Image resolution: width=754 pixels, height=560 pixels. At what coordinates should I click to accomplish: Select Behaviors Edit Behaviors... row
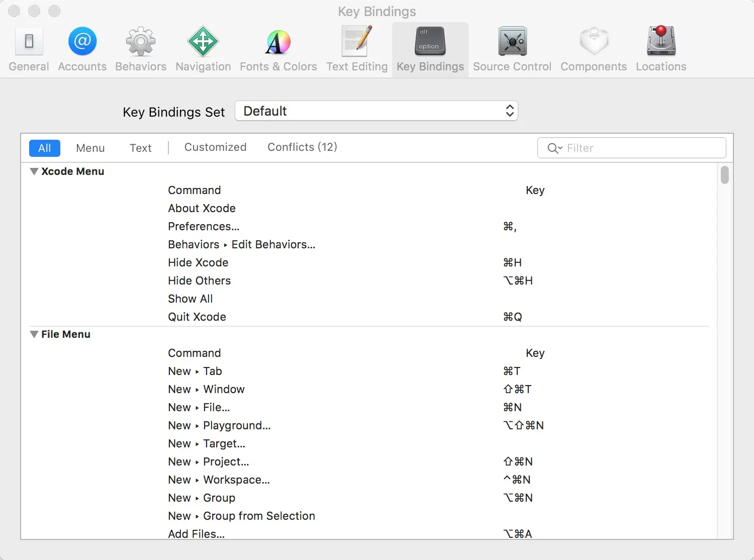tap(369, 244)
